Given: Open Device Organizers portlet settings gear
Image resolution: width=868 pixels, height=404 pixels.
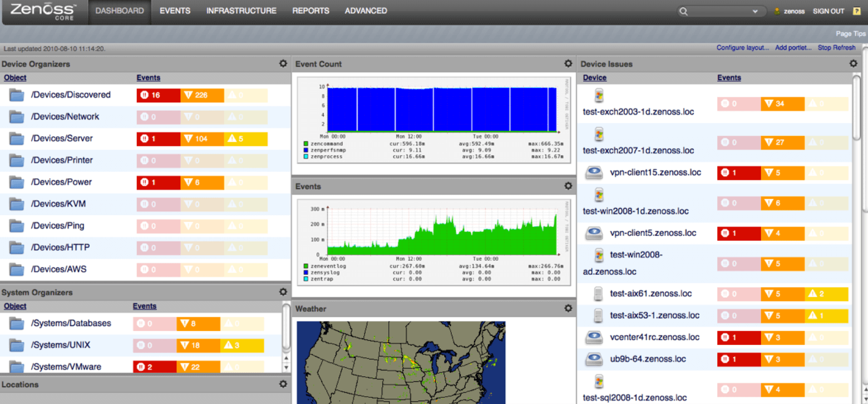Looking at the screenshot, I should (x=283, y=63).
